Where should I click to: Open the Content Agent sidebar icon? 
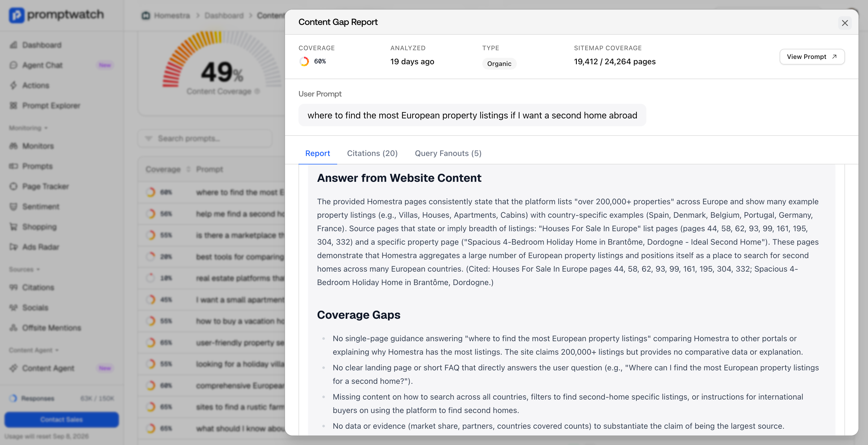tap(13, 368)
